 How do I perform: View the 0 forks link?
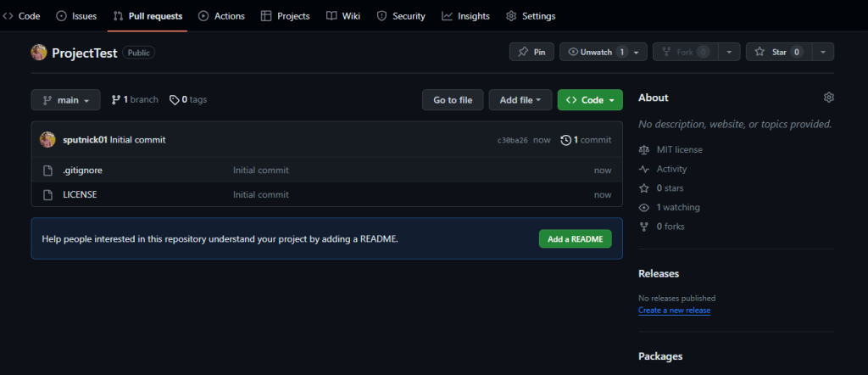click(x=670, y=227)
